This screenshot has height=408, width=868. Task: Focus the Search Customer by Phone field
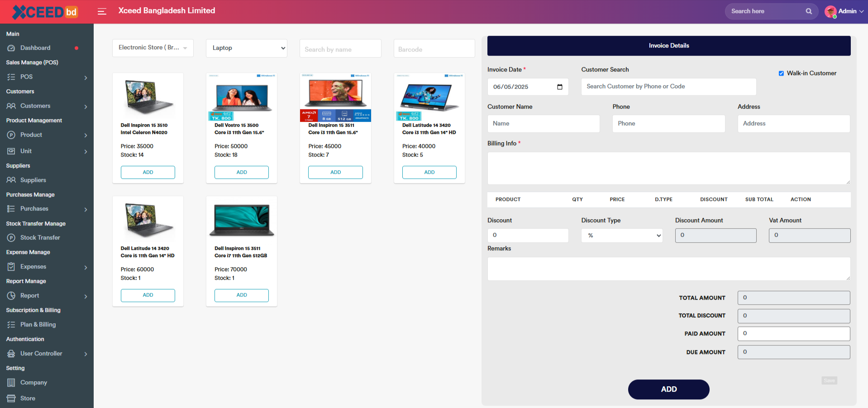point(668,87)
